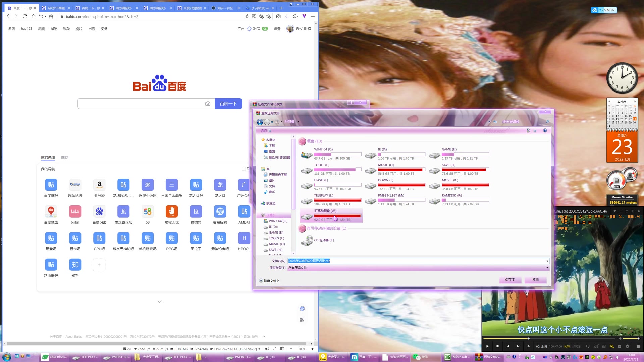Click the 保存(S) save button
The height and width of the screenshot is (362, 644).
pyautogui.click(x=510, y=280)
